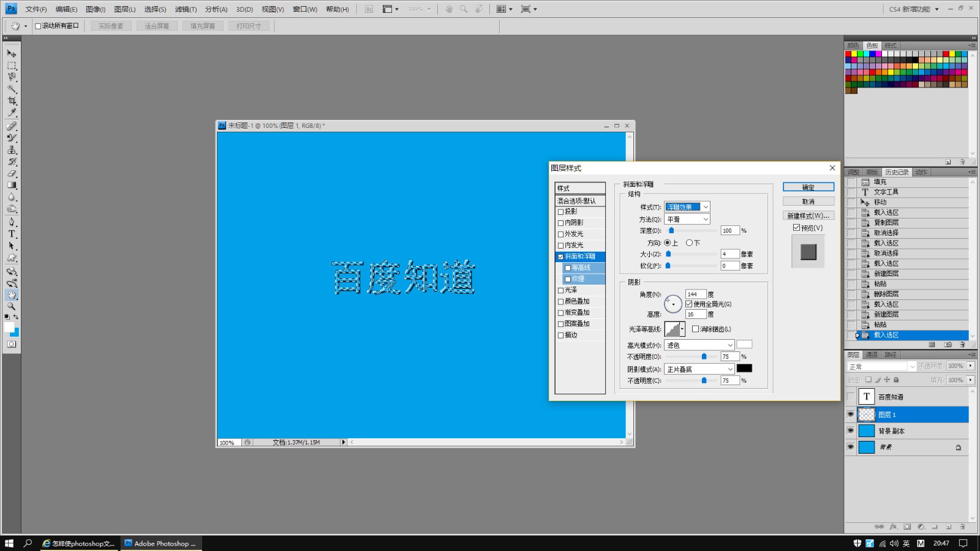Hide the 图层 1 layer eye icon
Viewport: 980px width, 551px height.
point(850,414)
